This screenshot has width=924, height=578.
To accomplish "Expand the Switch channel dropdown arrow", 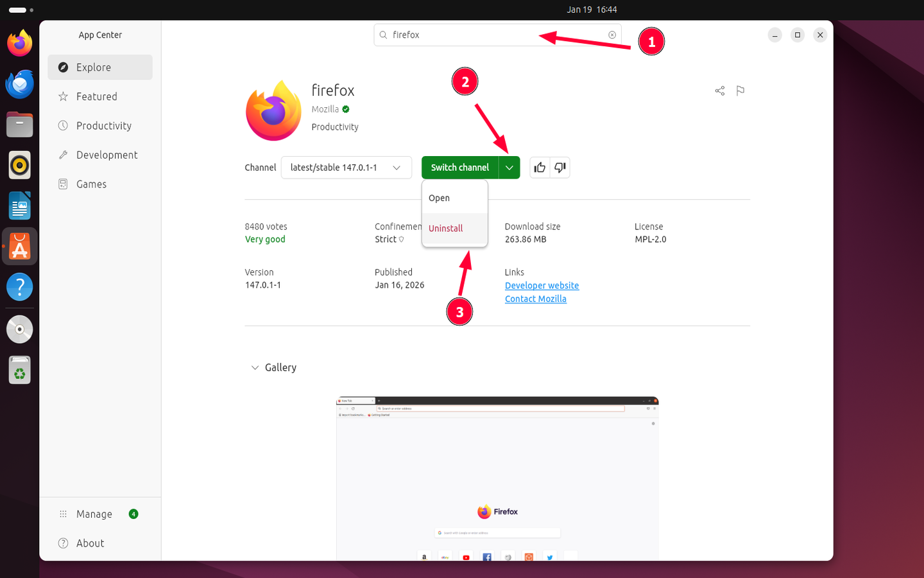I will coord(509,167).
